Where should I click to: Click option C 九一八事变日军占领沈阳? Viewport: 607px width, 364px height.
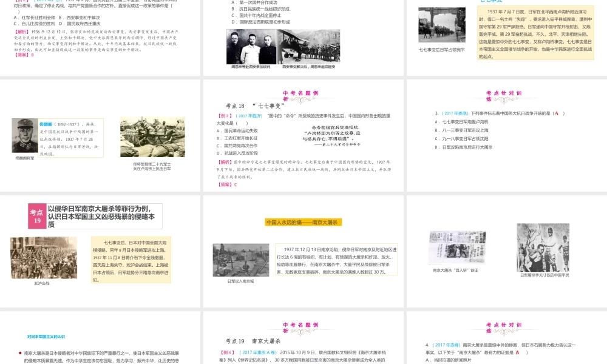(461, 139)
